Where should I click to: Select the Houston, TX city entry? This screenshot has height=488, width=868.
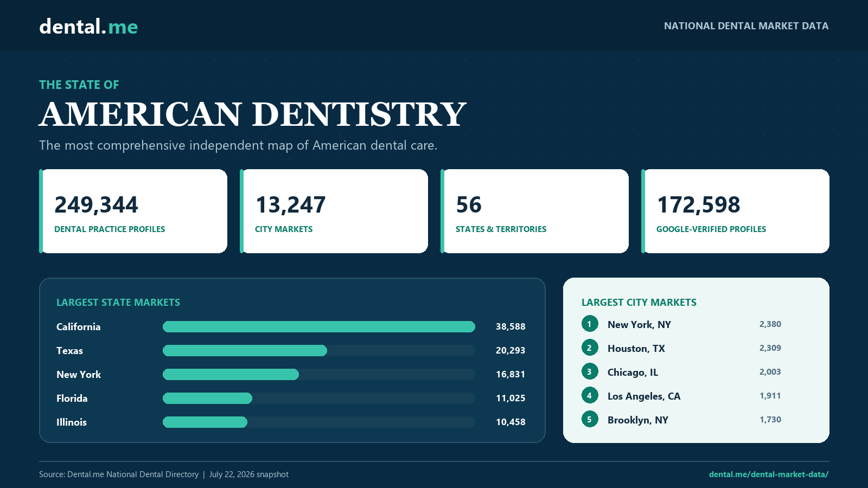point(636,349)
